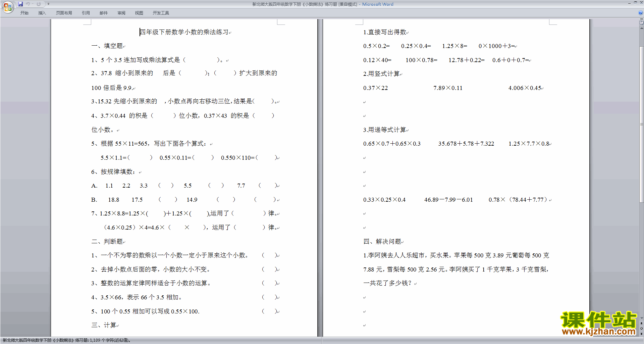Screen dimensions: 644x344
Task: Open the round Office button menu
Action: (x=7, y=7)
